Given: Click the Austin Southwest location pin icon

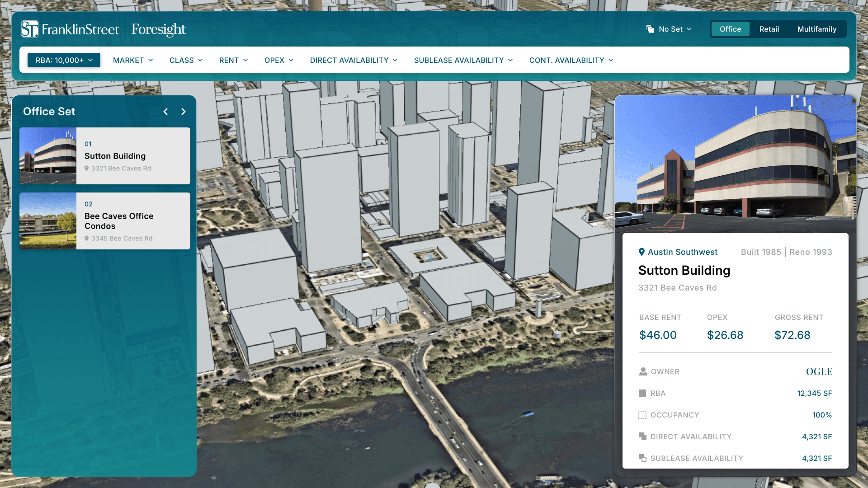Looking at the screenshot, I should [642, 252].
